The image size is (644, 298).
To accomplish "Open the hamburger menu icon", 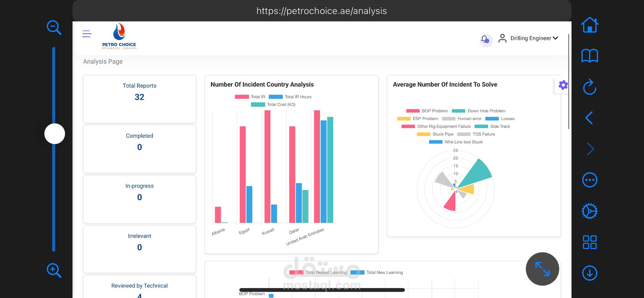I will pyautogui.click(x=87, y=34).
